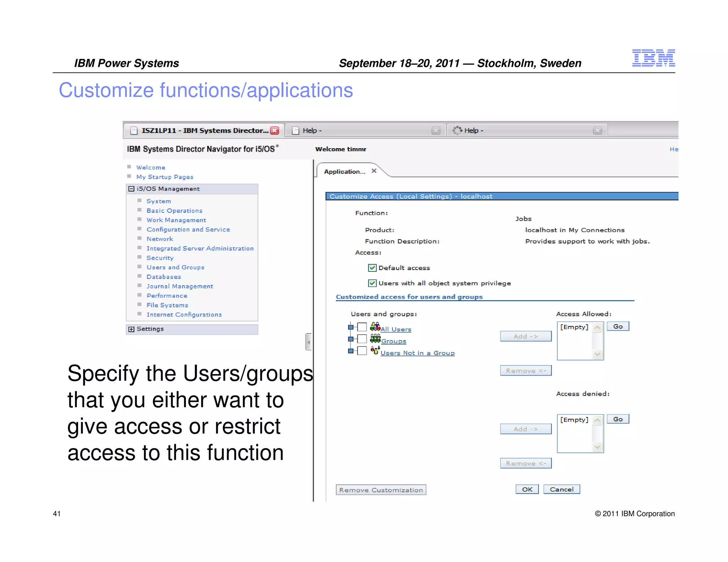Screen dimensions: 728x562
Task: Click scroll down arrow in Access Allowed list
Action: [x=598, y=354]
